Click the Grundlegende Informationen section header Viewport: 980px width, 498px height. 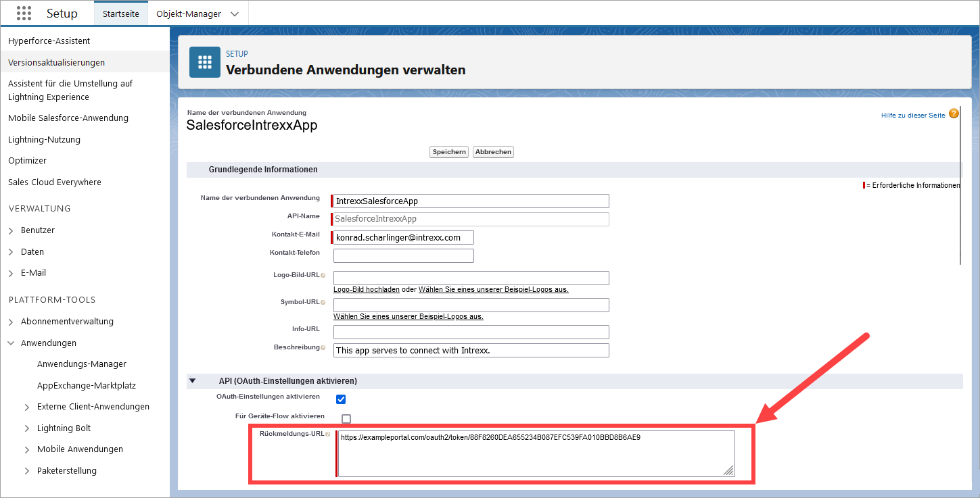pos(574,170)
